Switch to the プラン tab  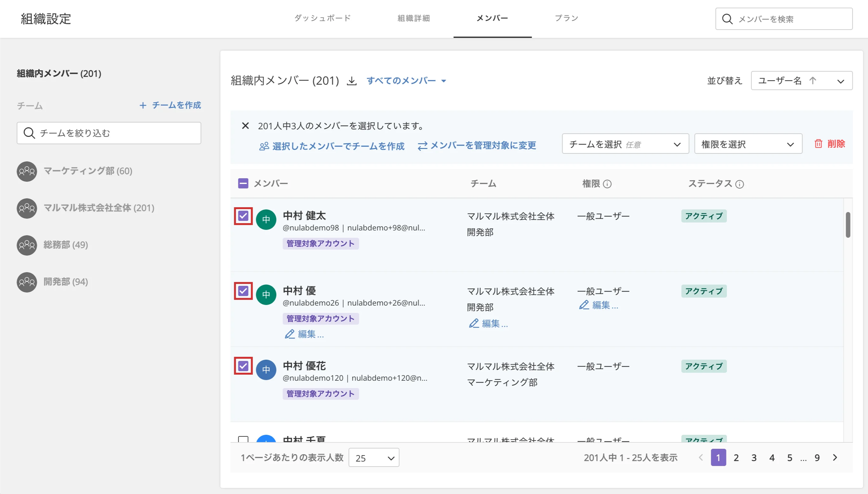tap(567, 18)
